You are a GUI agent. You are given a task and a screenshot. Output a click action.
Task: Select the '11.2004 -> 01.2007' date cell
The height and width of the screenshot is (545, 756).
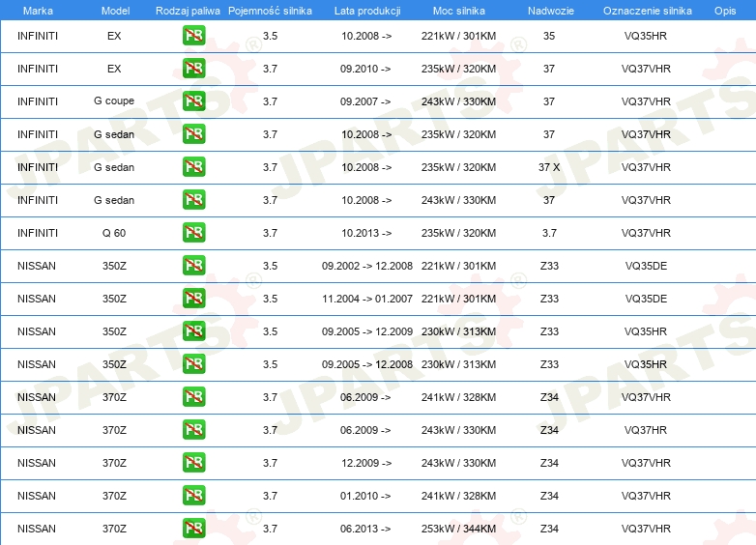tap(367, 299)
